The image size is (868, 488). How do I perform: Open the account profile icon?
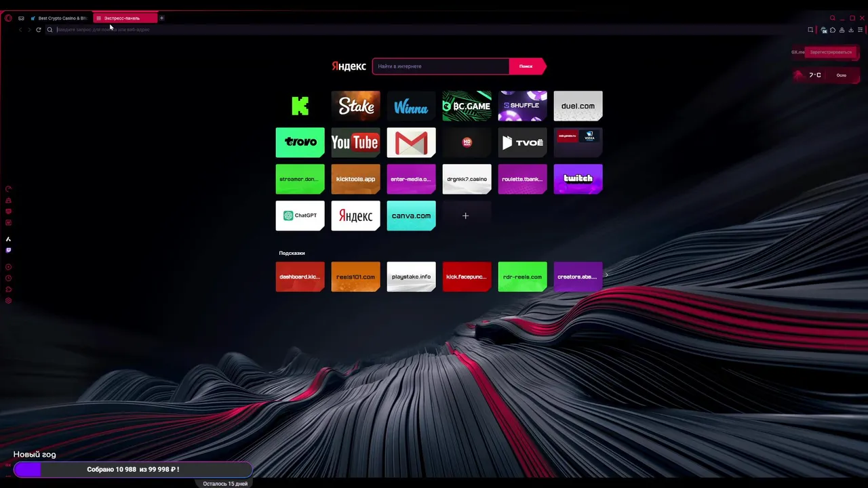tap(842, 30)
